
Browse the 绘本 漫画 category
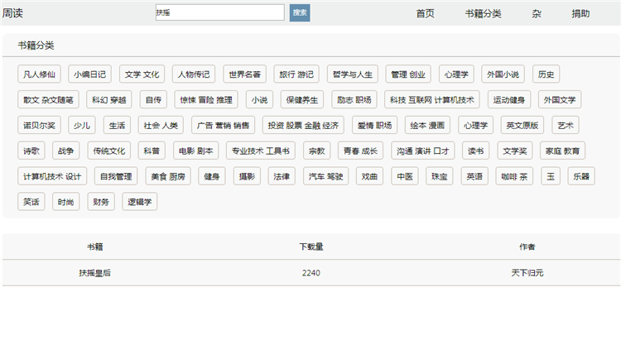pos(429,126)
